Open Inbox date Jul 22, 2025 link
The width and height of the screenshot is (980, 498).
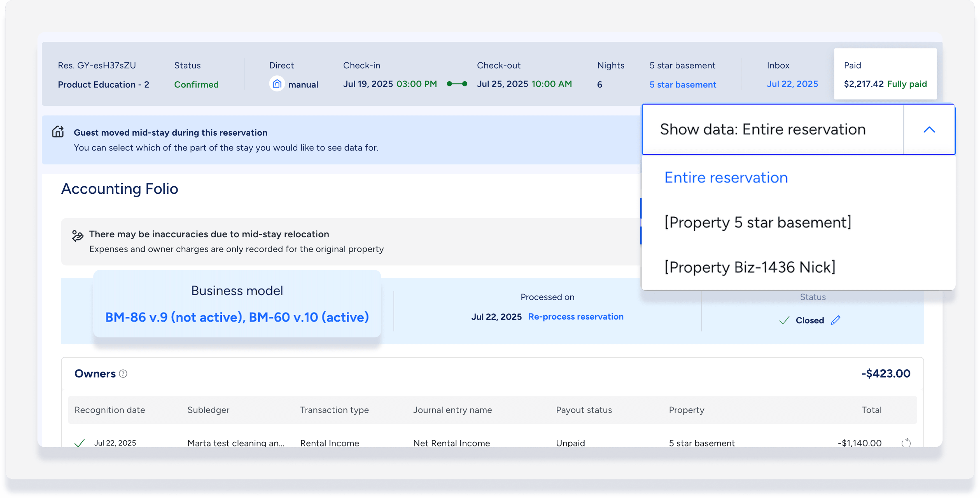coord(792,84)
